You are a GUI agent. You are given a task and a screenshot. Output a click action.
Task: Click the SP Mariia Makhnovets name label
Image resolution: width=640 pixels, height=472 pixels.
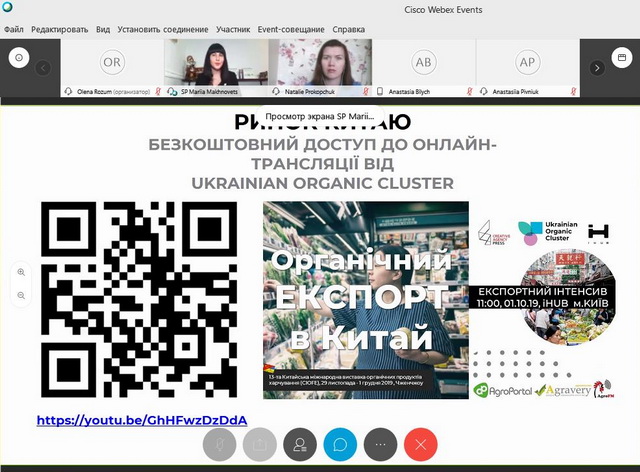coord(209,92)
